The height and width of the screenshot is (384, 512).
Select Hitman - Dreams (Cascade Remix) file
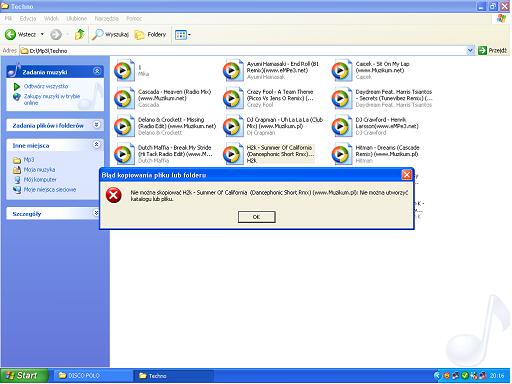[376, 154]
